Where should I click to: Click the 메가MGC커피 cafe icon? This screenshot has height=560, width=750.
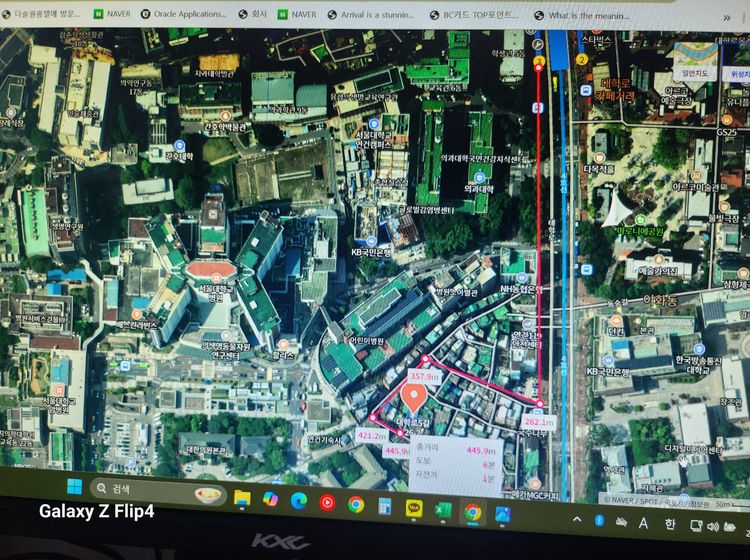[x=535, y=484]
